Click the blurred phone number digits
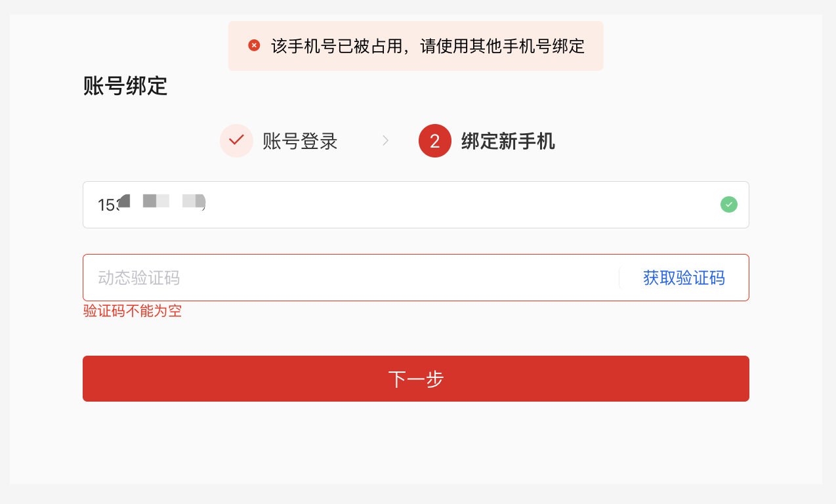Image resolution: width=836 pixels, height=504 pixels. pos(164,201)
